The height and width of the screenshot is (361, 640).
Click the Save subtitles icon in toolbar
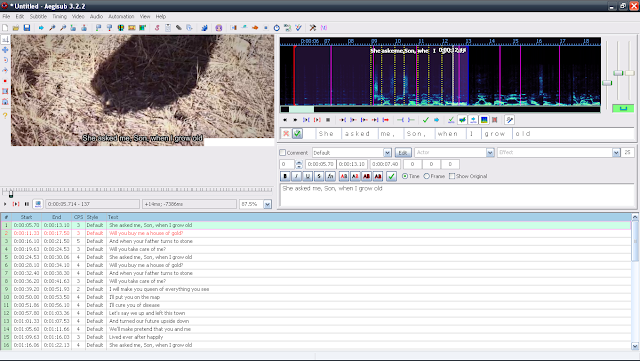click(x=27, y=28)
